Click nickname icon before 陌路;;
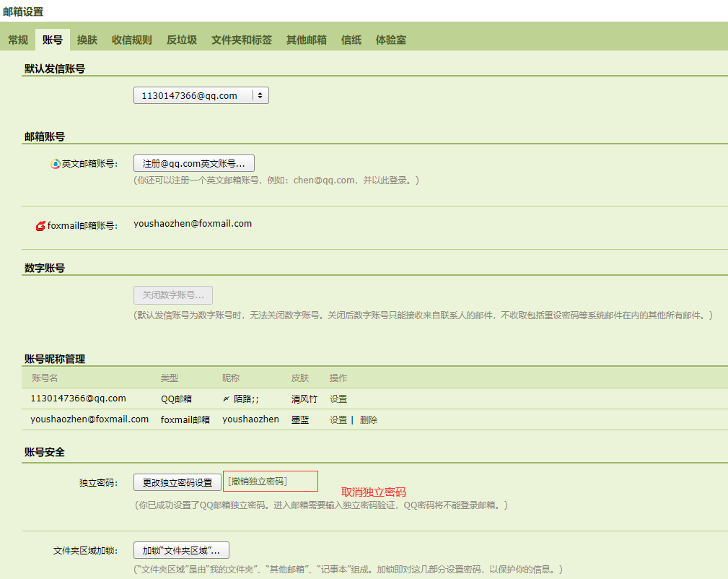Screen dimensions: 728x579 click(x=226, y=399)
